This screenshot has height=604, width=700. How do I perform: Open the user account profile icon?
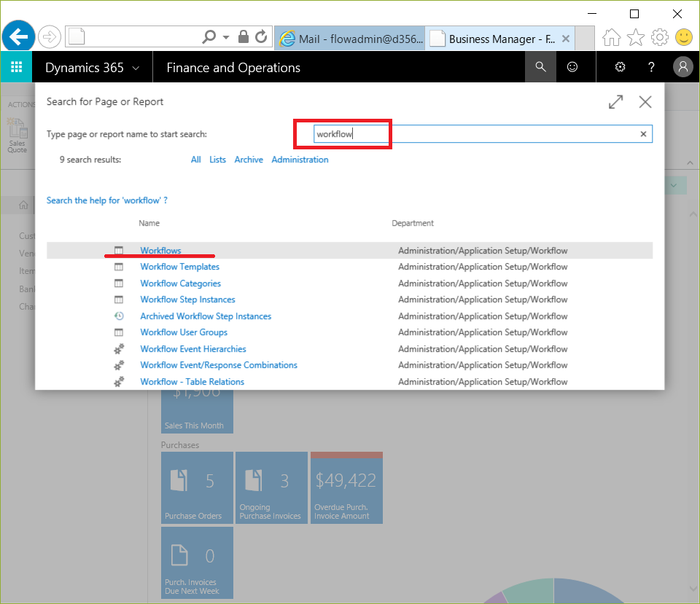(682, 67)
